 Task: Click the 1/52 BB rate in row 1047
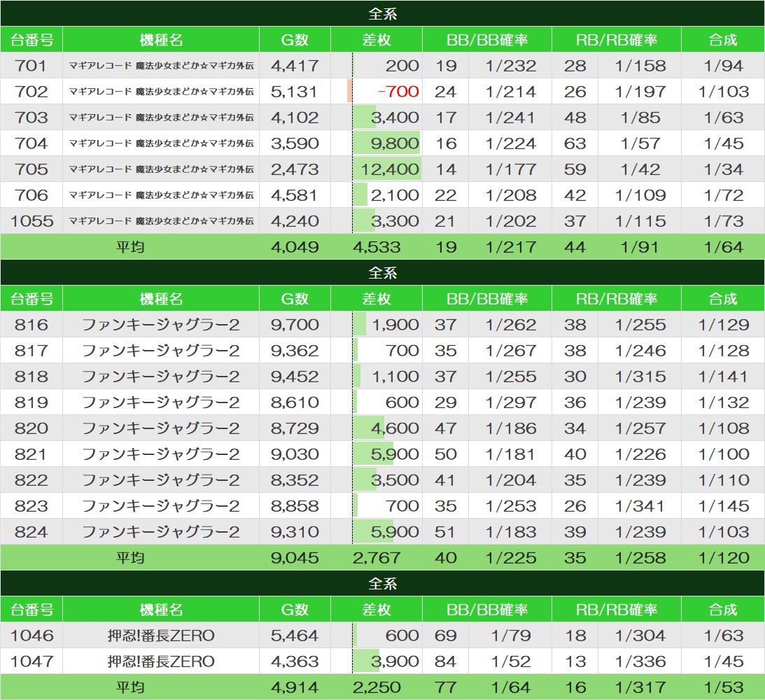click(x=511, y=661)
